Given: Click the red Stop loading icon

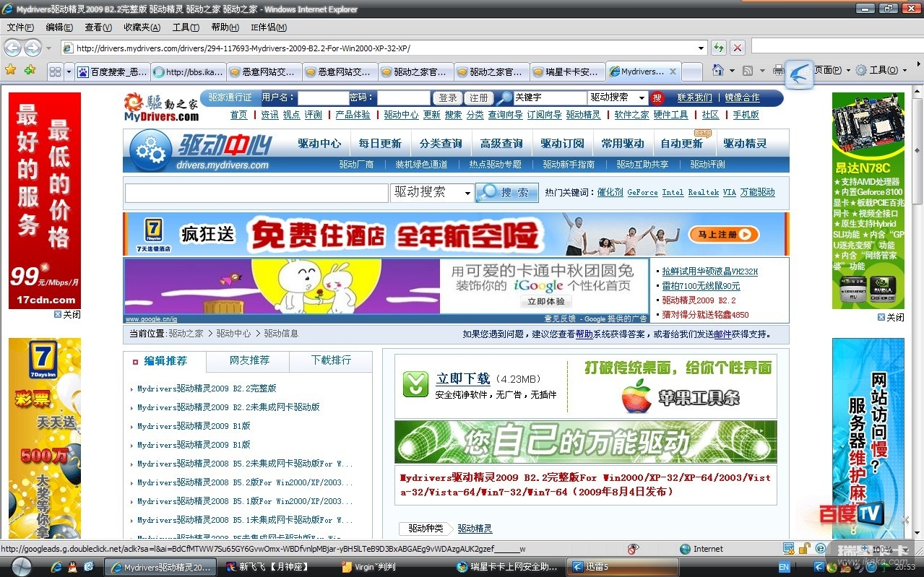Looking at the screenshot, I should tap(737, 48).
